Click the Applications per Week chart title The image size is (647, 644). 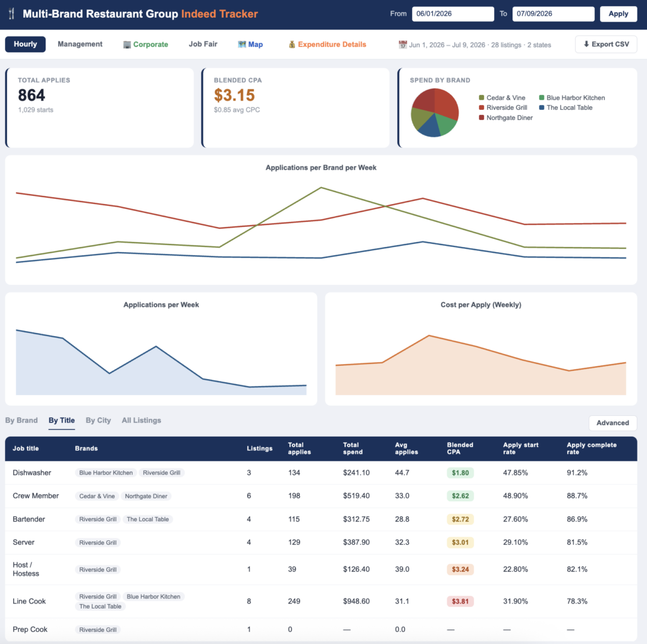[161, 305]
